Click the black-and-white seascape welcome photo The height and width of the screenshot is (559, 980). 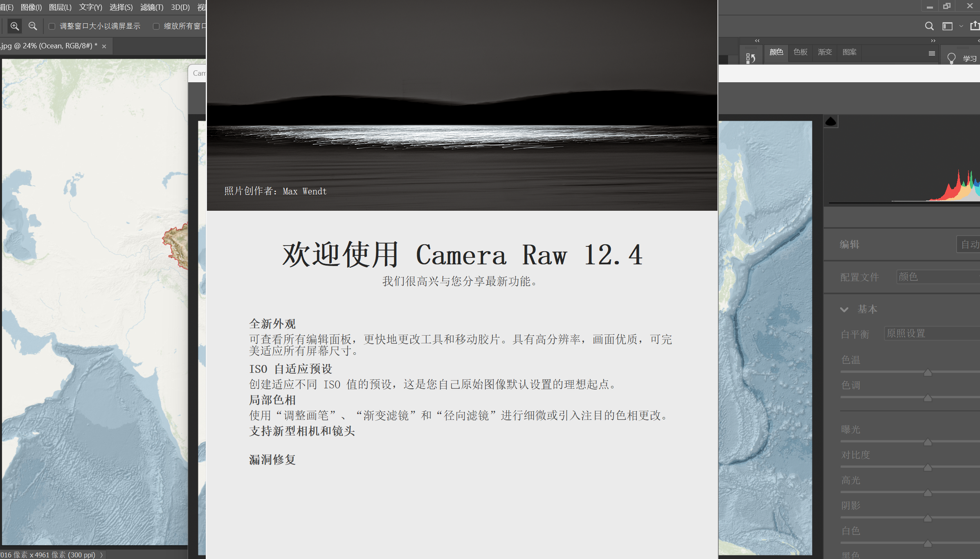(x=462, y=105)
